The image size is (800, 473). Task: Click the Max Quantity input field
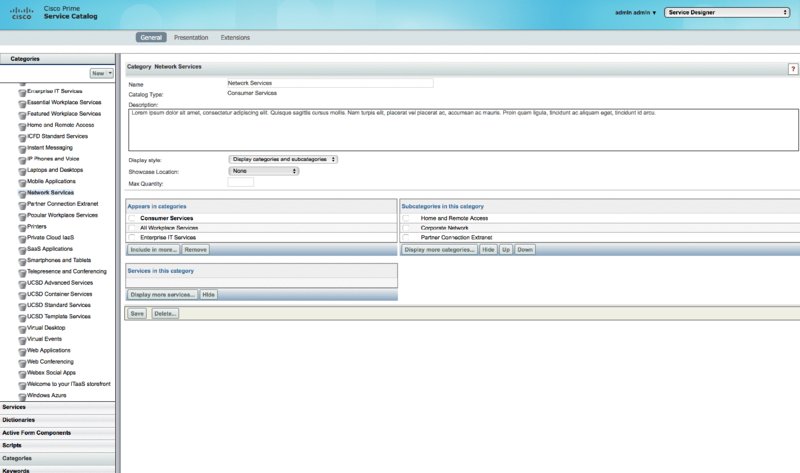[x=240, y=183]
